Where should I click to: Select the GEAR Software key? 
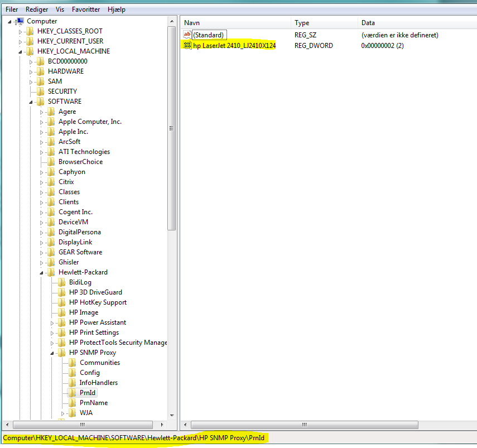click(x=80, y=252)
